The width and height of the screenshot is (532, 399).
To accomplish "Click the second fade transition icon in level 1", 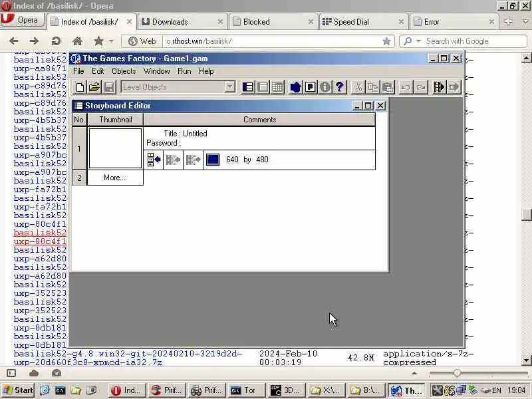I will click(x=193, y=160).
